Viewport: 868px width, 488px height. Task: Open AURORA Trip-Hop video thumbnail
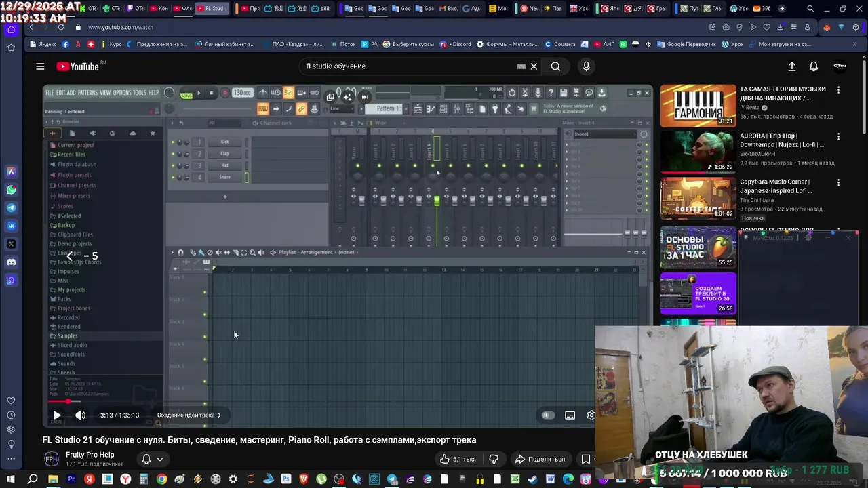click(x=698, y=152)
